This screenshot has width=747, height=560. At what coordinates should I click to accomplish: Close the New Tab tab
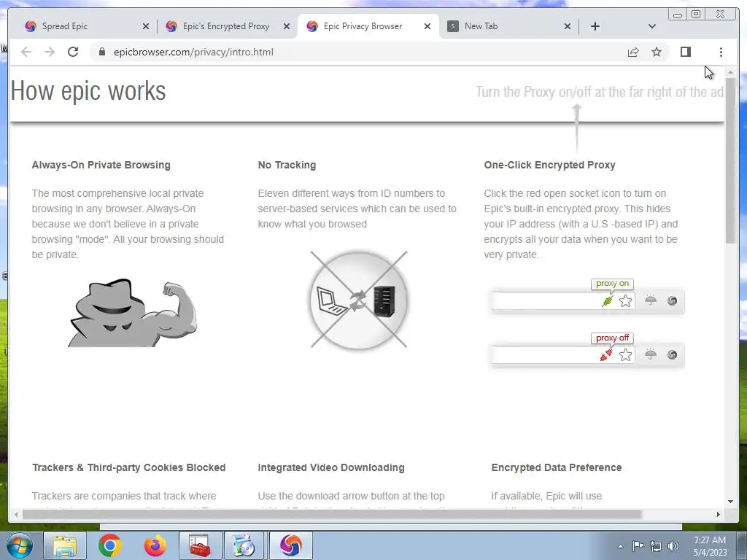point(567,26)
